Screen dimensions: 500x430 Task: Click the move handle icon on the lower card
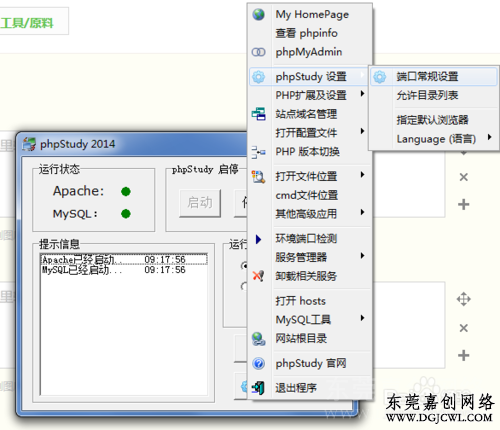tap(464, 299)
